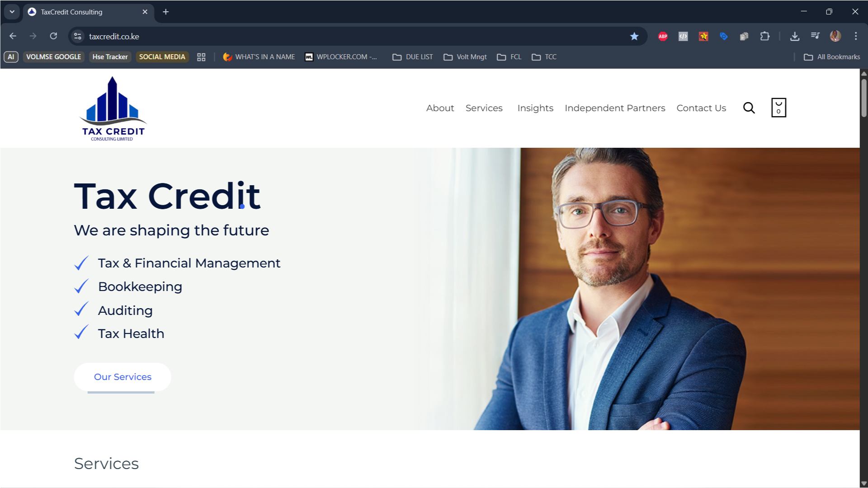Open the Services menu item

point(484,108)
